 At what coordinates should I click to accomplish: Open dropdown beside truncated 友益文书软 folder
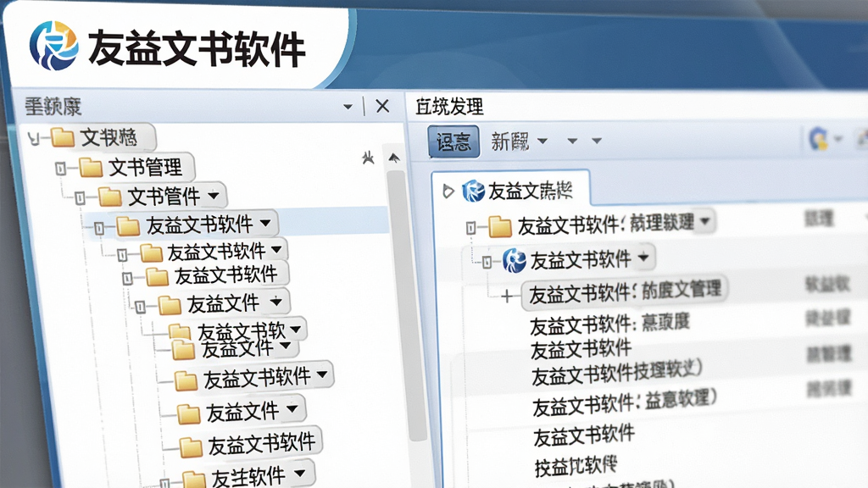[295, 330]
